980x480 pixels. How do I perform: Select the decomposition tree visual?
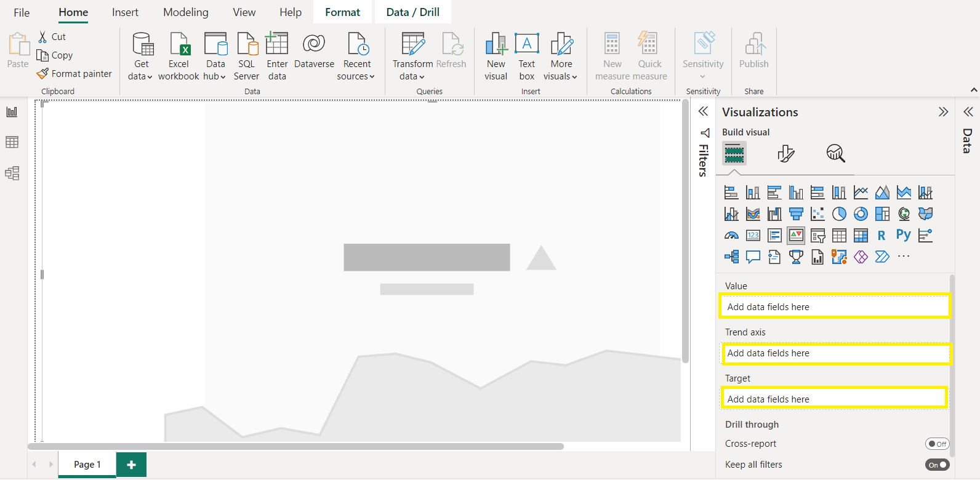[731, 257]
